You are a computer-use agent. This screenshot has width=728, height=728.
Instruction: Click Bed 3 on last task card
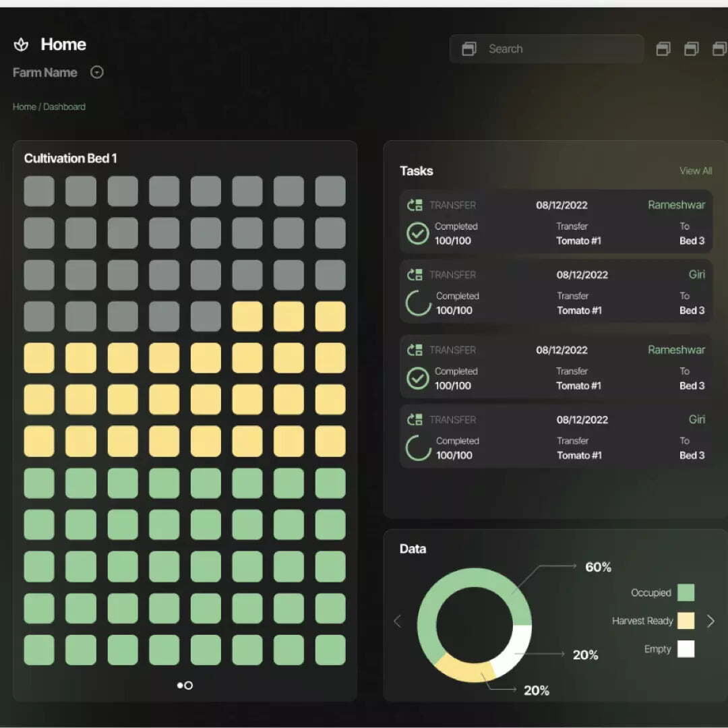coord(692,455)
